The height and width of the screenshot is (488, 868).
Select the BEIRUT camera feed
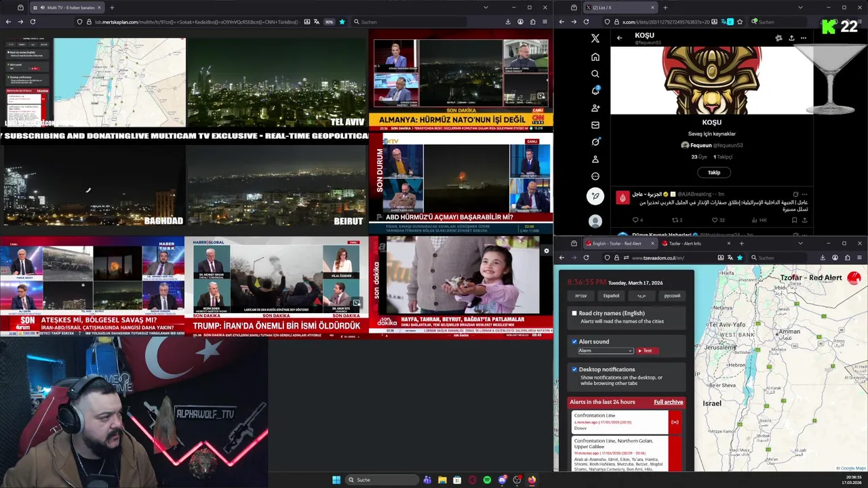pyautogui.click(x=277, y=184)
